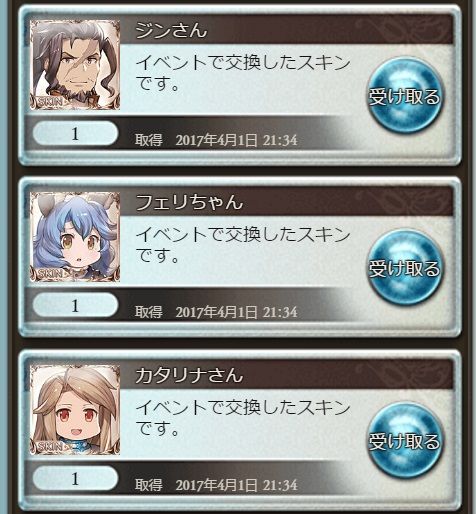This screenshot has width=476, height=514.
Task: Open ジンさん skin portrait icon
Action: (x=75, y=65)
